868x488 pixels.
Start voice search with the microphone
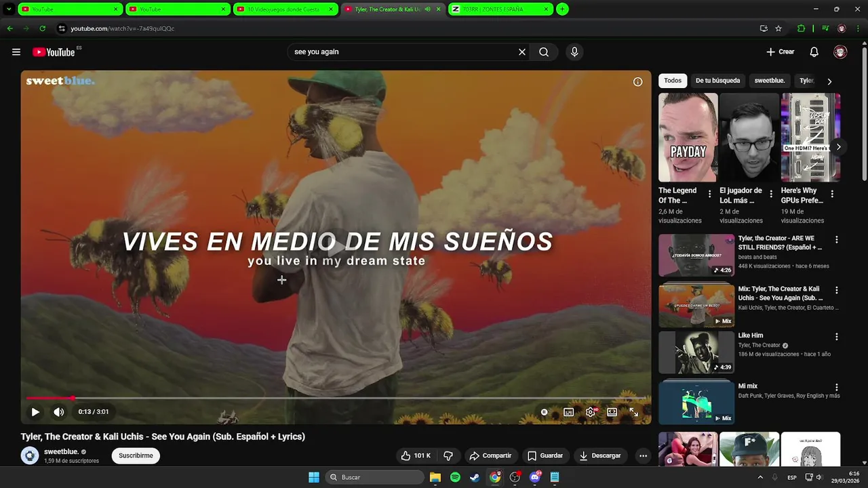[x=574, y=52]
